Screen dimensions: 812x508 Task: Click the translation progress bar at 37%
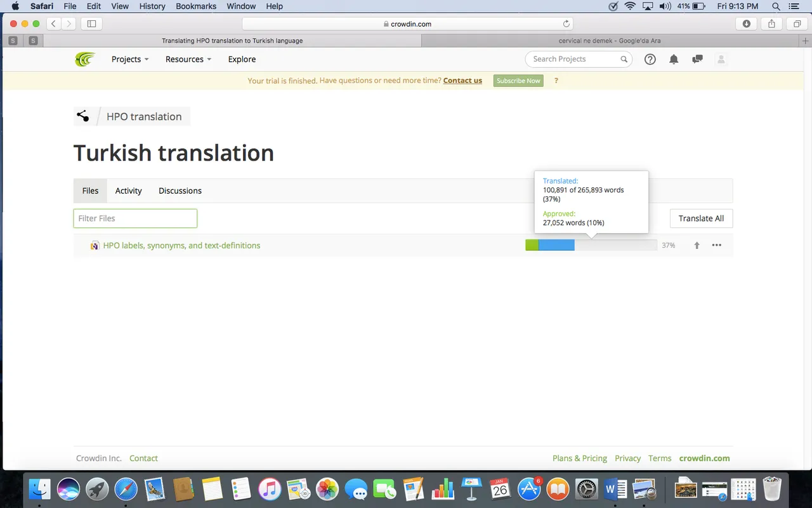click(591, 245)
